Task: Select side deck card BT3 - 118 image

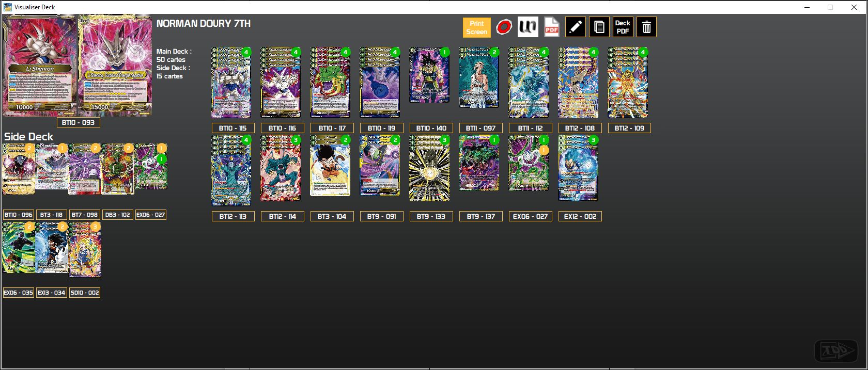Action: (x=52, y=167)
